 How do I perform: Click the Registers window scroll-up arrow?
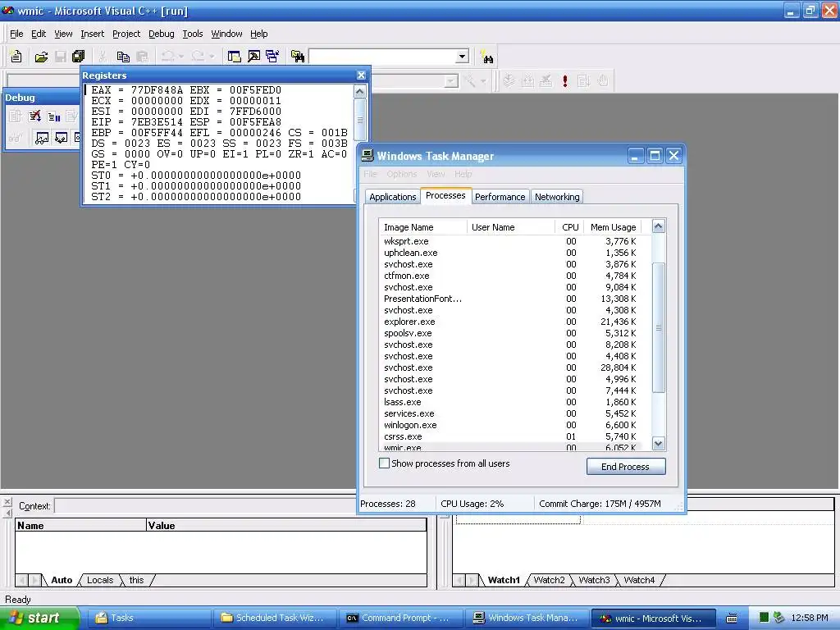(x=360, y=92)
